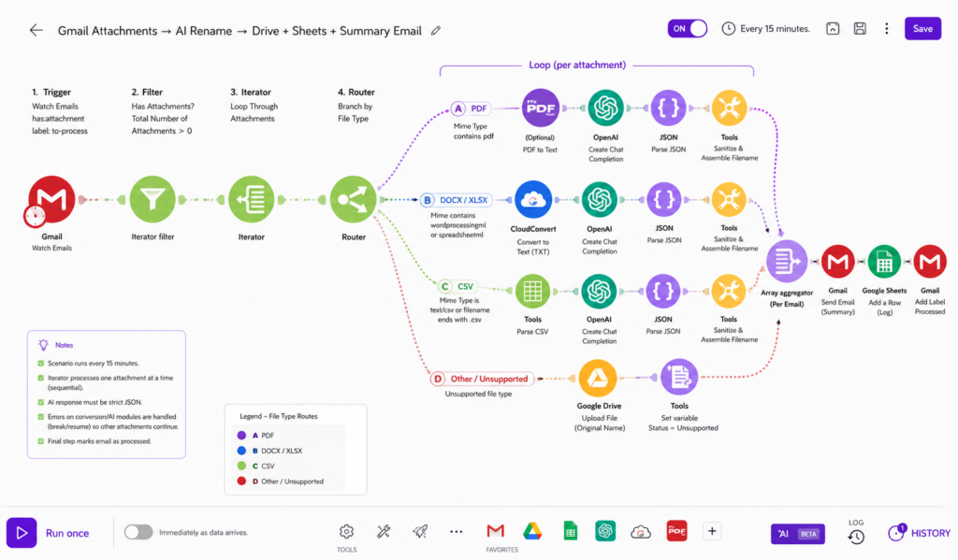Screen dimensions: 958x560
Task: Click the screenshot/export icon in top bar
Action: click(x=833, y=29)
